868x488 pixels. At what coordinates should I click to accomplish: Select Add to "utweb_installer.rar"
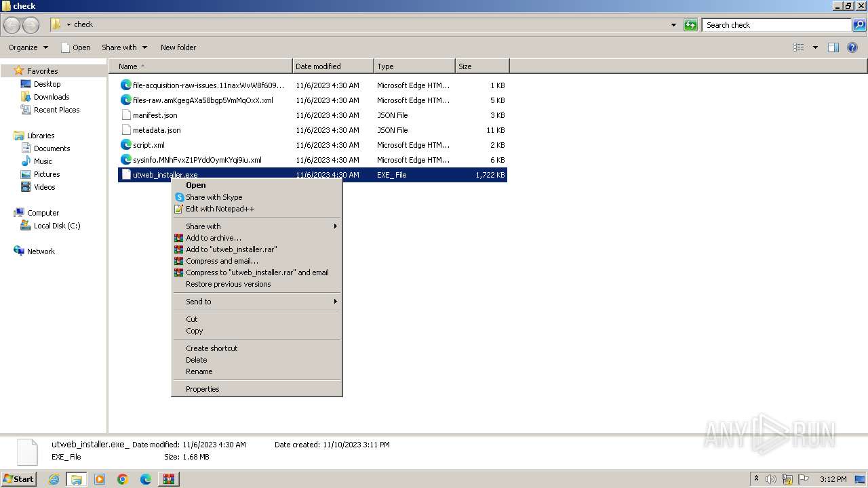tap(256, 249)
